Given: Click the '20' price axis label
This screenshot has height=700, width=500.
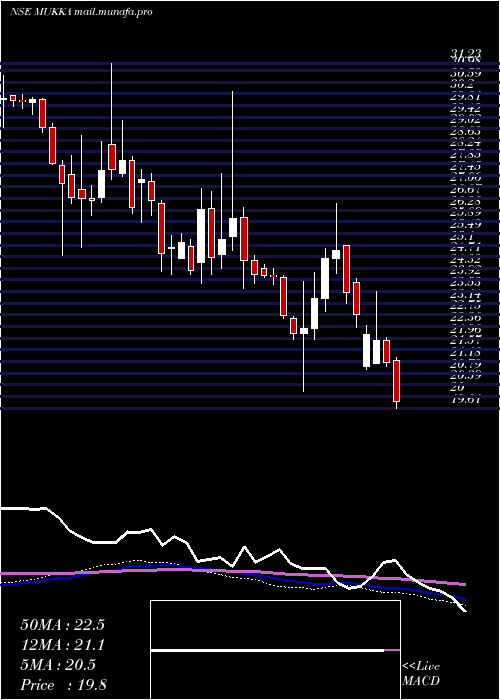Looking at the screenshot, I should click(458, 388).
